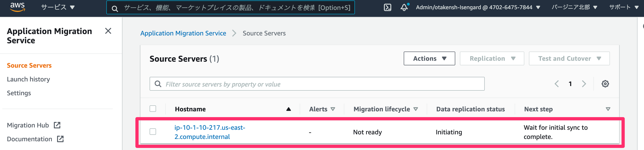This screenshot has width=644, height=150.
Task: Click the filter source servers magnifier icon
Action: coord(158,84)
